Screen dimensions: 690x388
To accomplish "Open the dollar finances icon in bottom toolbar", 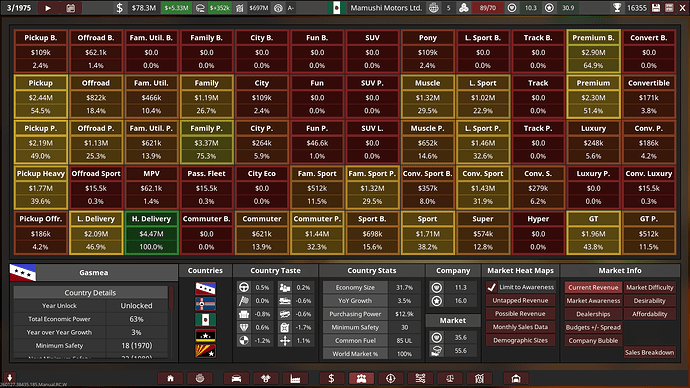I will [331, 378].
